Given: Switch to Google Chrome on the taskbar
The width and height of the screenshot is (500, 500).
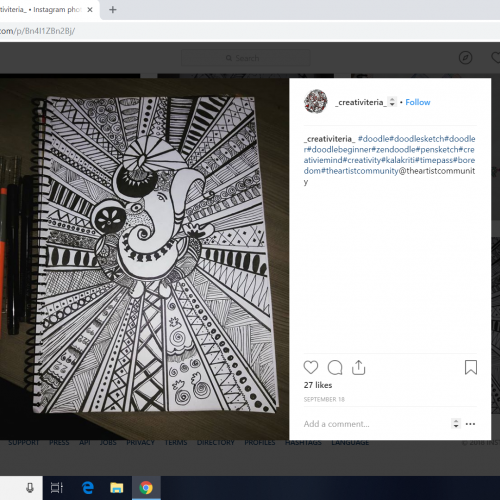Looking at the screenshot, I should 146,488.
